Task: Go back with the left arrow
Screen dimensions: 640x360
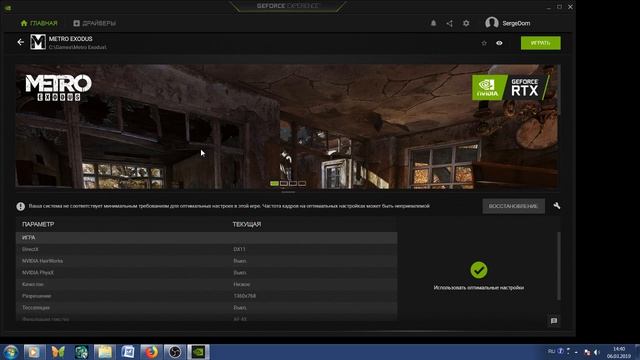Action: (20, 42)
